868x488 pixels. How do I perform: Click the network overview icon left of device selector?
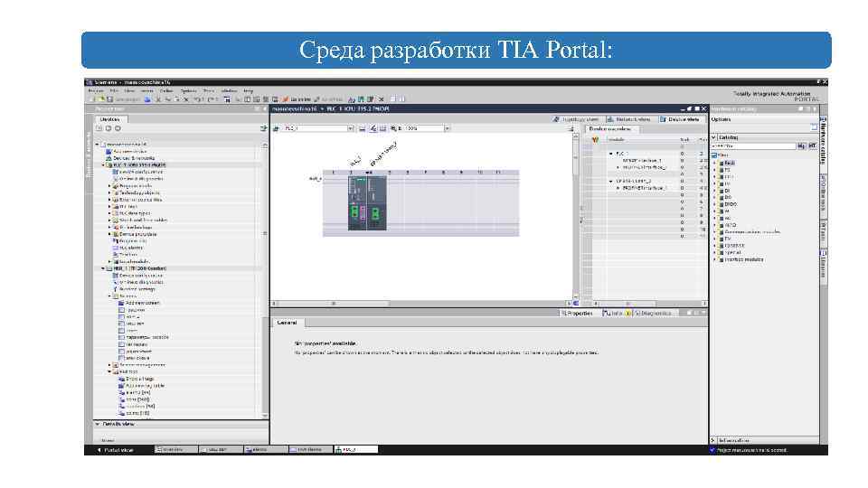pos(277,128)
